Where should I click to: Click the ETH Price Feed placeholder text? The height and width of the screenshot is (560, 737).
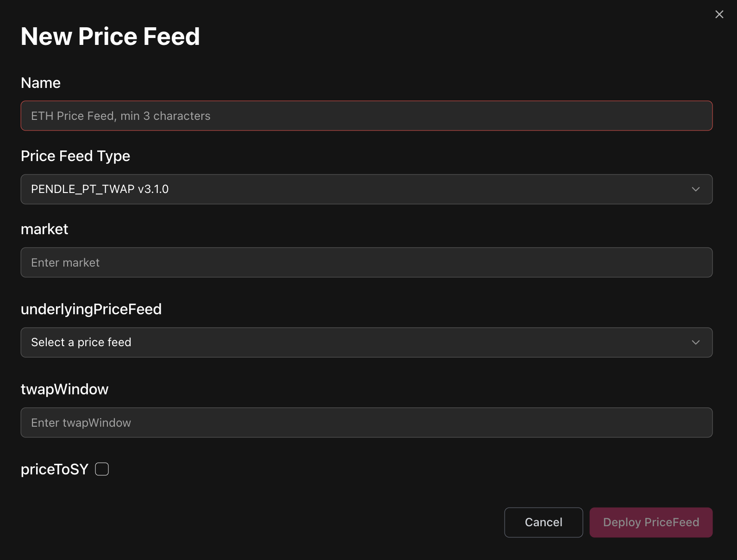click(x=120, y=116)
